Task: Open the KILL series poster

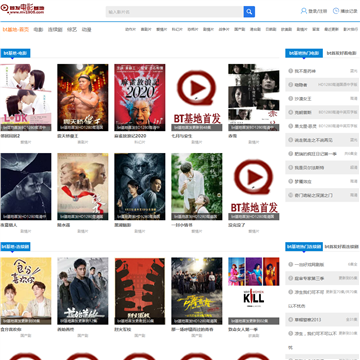Action: point(254,291)
